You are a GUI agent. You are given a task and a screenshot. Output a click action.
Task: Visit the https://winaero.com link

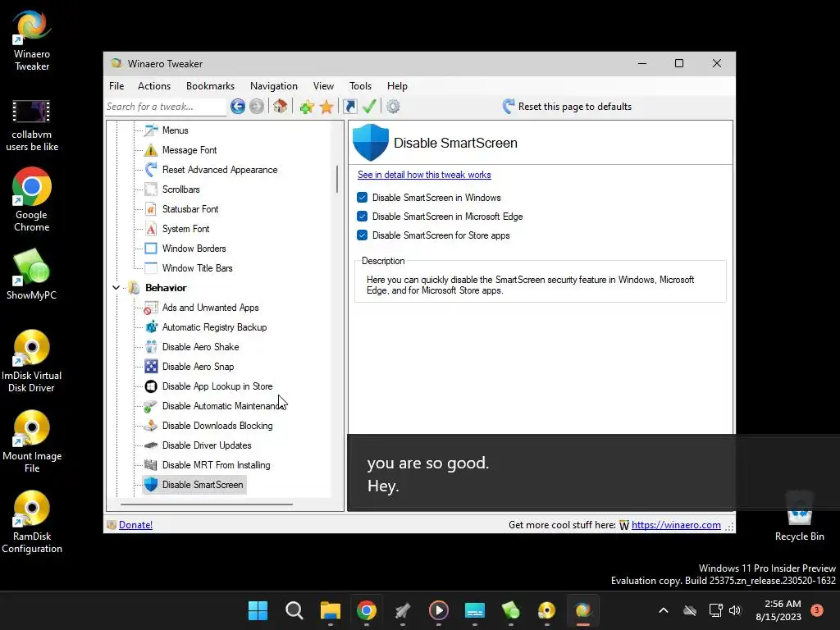[x=676, y=525]
